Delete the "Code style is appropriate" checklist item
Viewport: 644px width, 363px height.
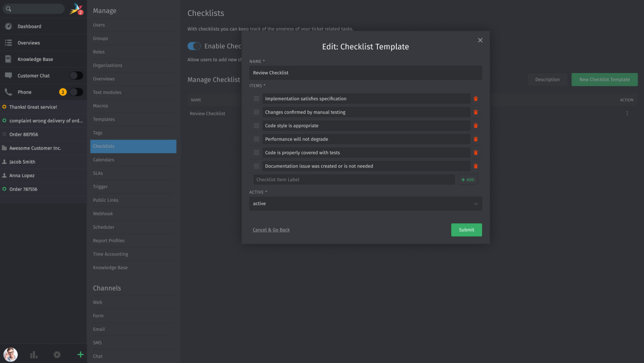pyautogui.click(x=476, y=126)
